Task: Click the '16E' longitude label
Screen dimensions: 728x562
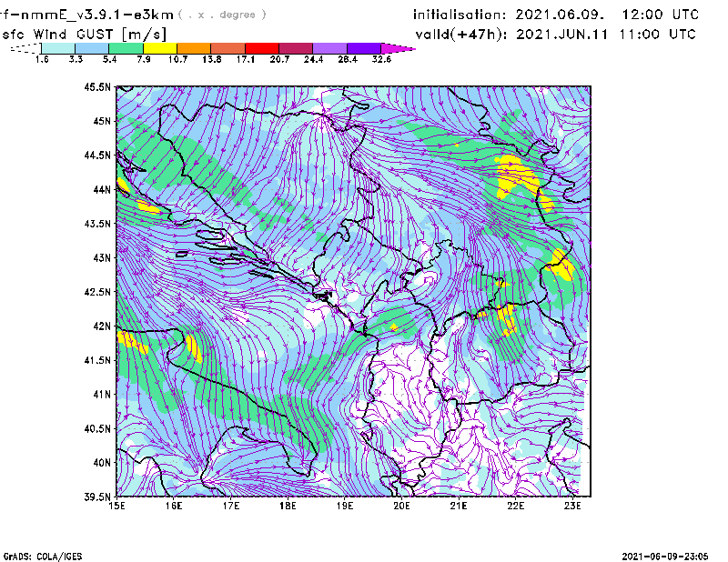Action: [x=174, y=506]
